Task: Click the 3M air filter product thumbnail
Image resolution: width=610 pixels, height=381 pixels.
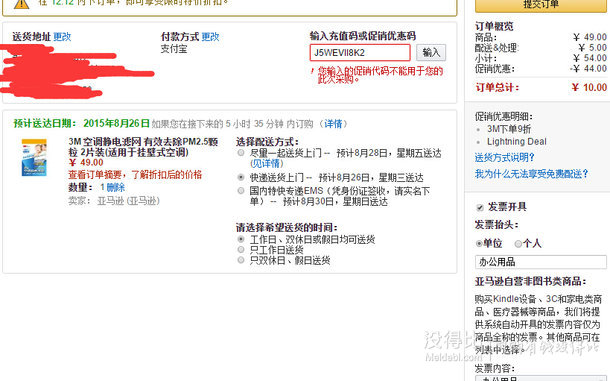Action: click(34, 158)
